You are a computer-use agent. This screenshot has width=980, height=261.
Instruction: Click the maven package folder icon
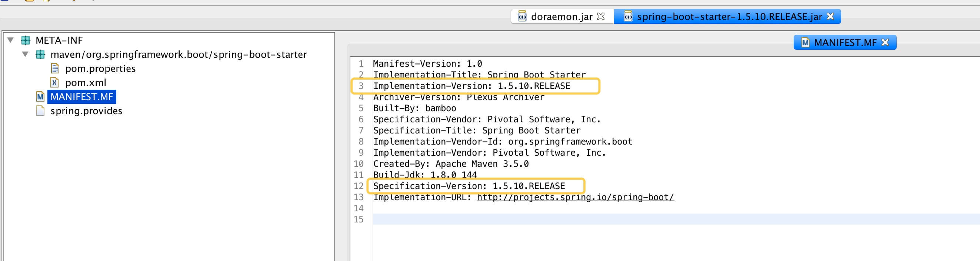[x=40, y=54]
